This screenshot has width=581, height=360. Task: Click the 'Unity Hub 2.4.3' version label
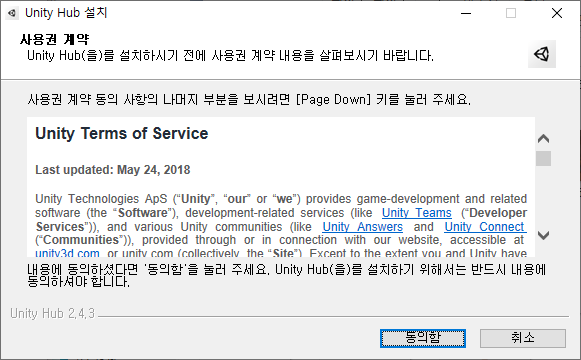[x=52, y=314]
